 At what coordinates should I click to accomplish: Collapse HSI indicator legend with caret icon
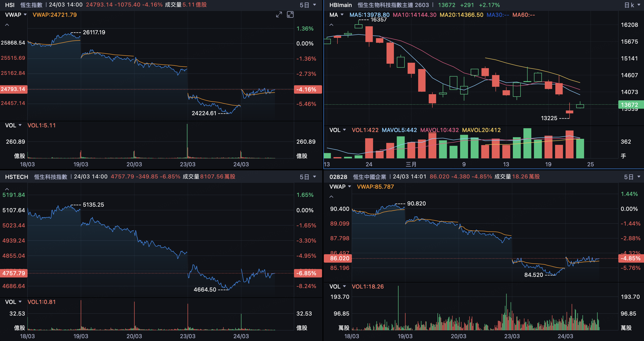tap(7, 25)
